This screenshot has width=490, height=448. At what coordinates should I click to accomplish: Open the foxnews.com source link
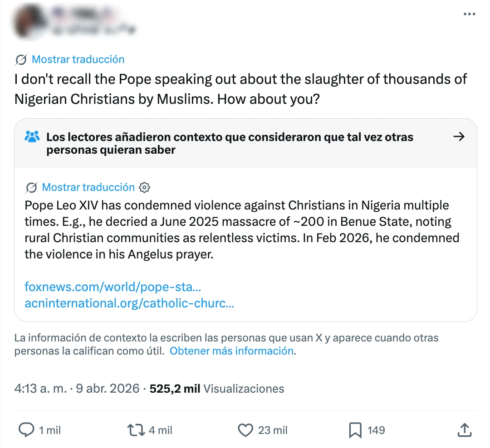tap(113, 287)
